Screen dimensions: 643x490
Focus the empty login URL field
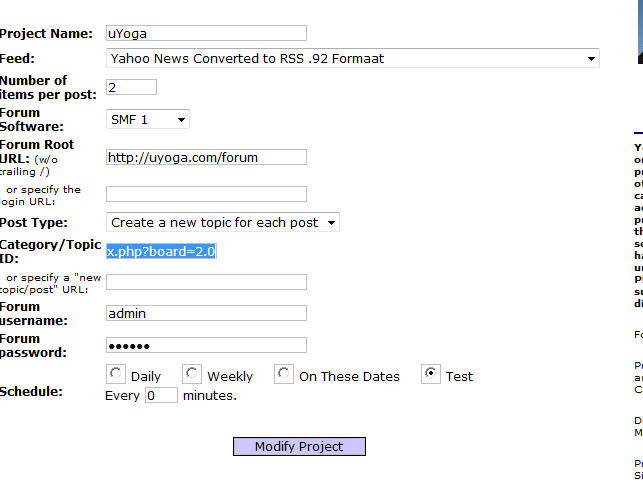click(206, 194)
